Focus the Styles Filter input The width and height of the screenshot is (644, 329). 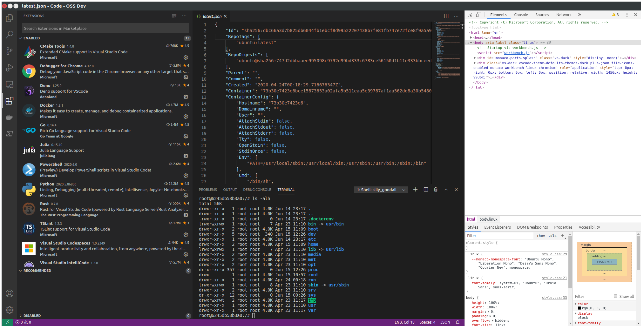(499, 236)
